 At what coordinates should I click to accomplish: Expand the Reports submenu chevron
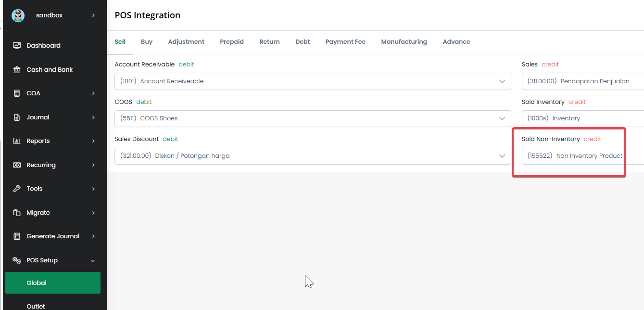pos(93,141)
